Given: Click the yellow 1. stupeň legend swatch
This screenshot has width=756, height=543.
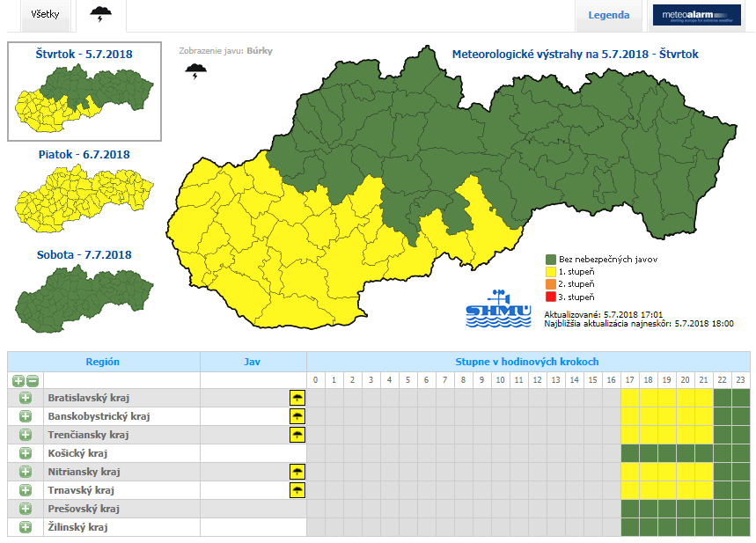Looking at the screenshot, I should point(550,272).
